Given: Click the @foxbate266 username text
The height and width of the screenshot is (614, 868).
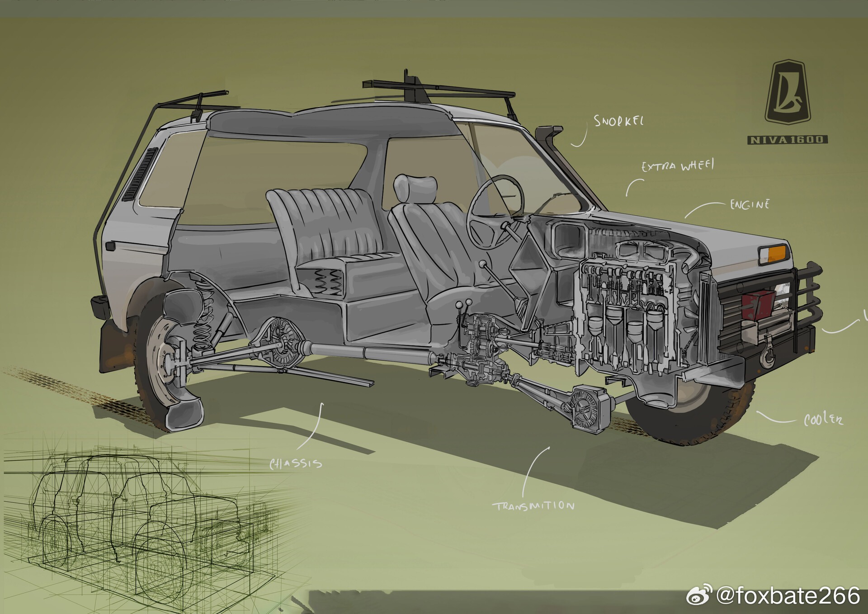Looking at the screenshot, I should tap(788, 595).
